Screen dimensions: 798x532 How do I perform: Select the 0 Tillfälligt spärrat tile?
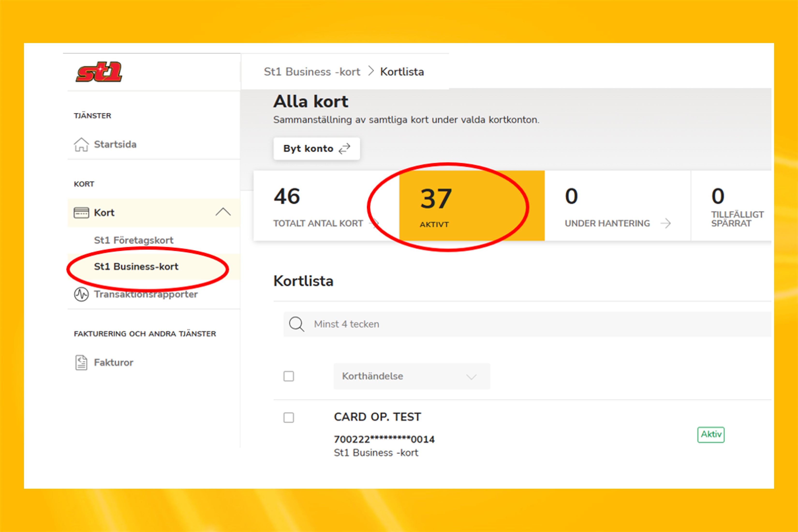[x=731, y=206]
